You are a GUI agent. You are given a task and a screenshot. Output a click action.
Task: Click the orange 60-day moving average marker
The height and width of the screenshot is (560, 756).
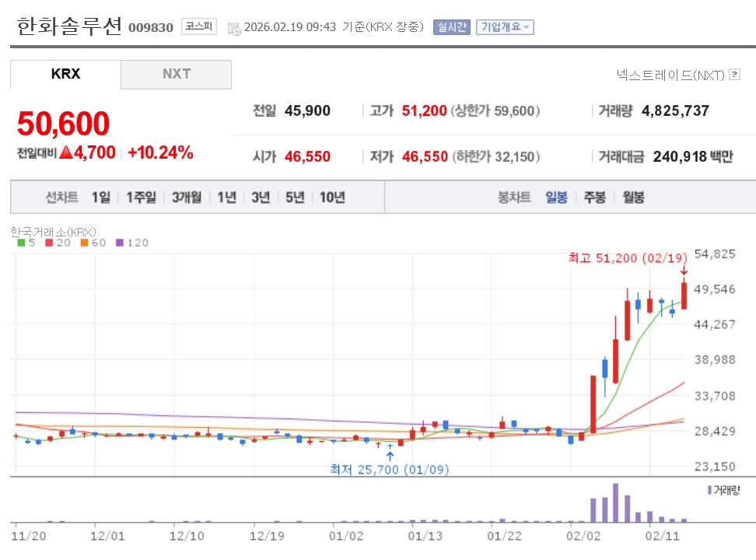point(84,243)
